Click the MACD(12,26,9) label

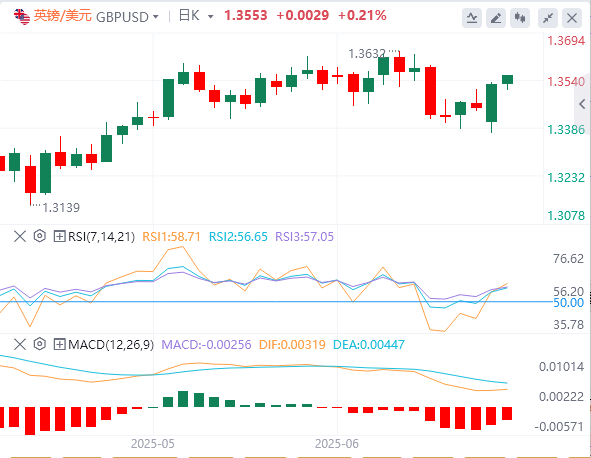[111, 345]
